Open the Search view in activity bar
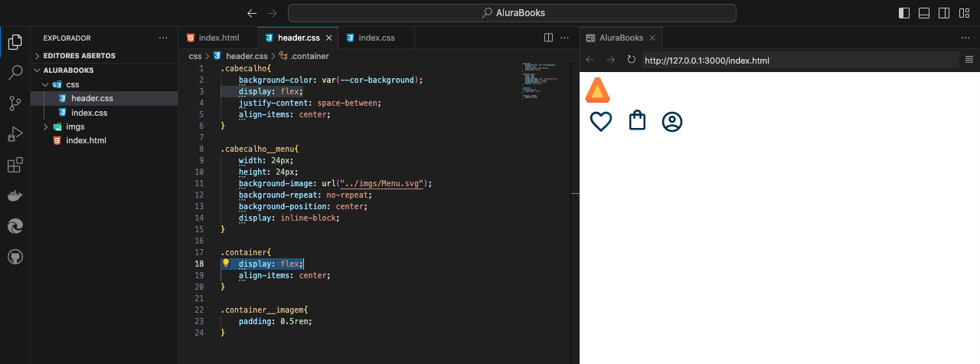 [15, 73]
